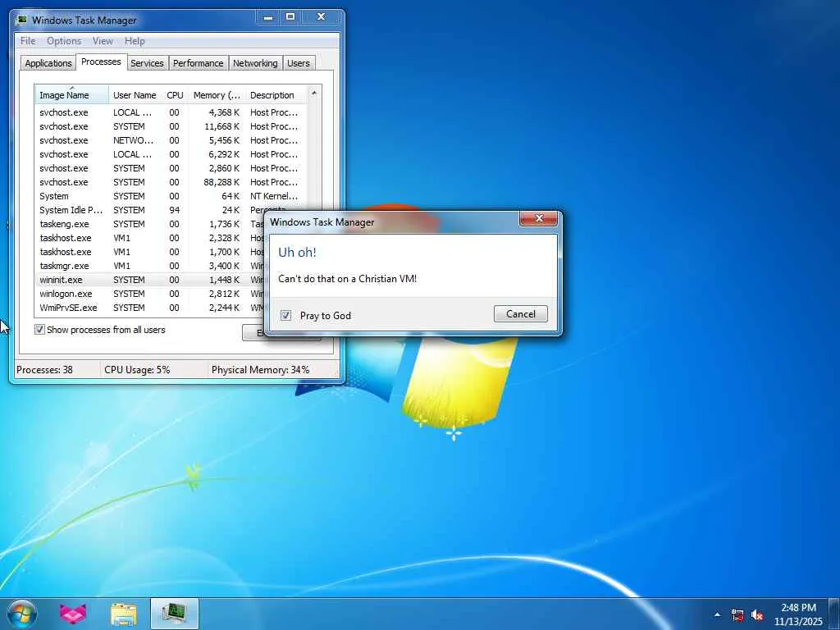Toggle Show processes from all users

pos(39,330)
